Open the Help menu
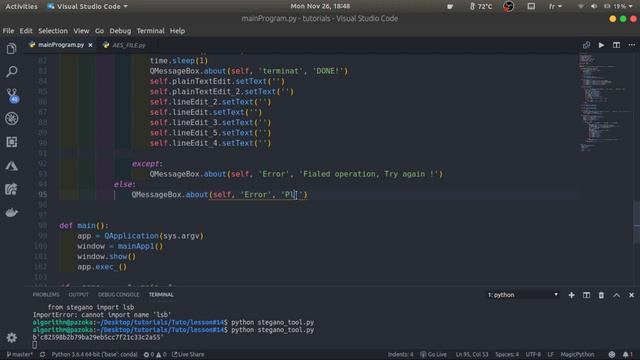The image size is (640, 360). pos(177,31)
